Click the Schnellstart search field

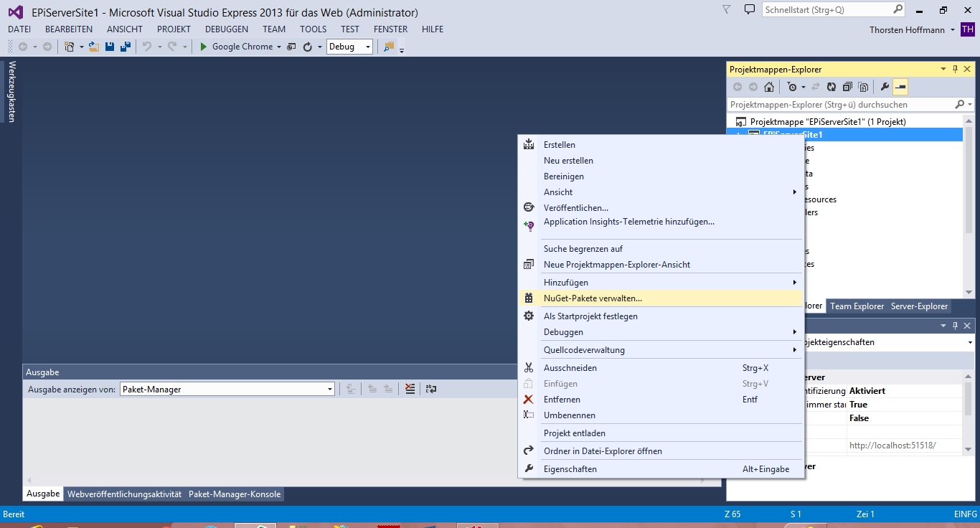(825, 10)
